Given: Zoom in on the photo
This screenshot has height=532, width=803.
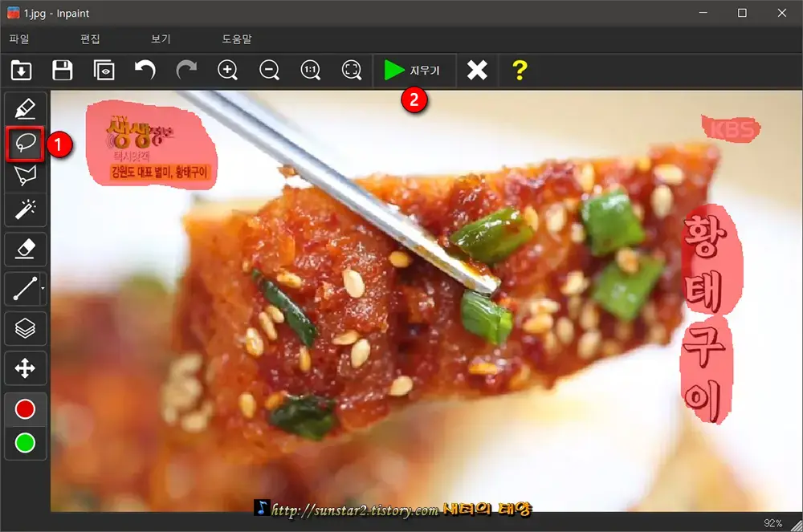Looking at the screenshot, I should point(228,70).
